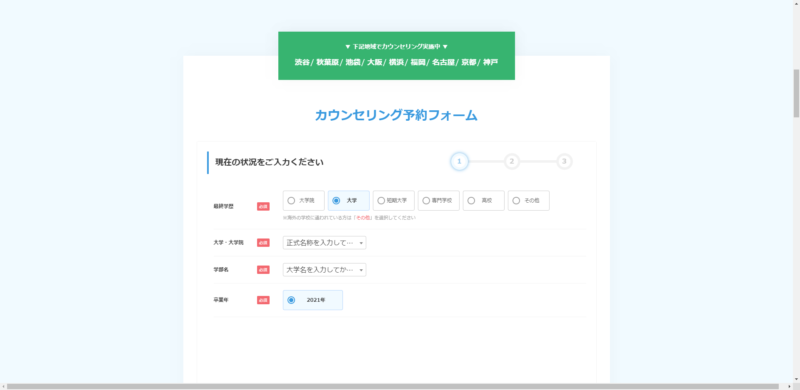
Task: Click the 大学・大学院 field label
Action: coord(228,243)
